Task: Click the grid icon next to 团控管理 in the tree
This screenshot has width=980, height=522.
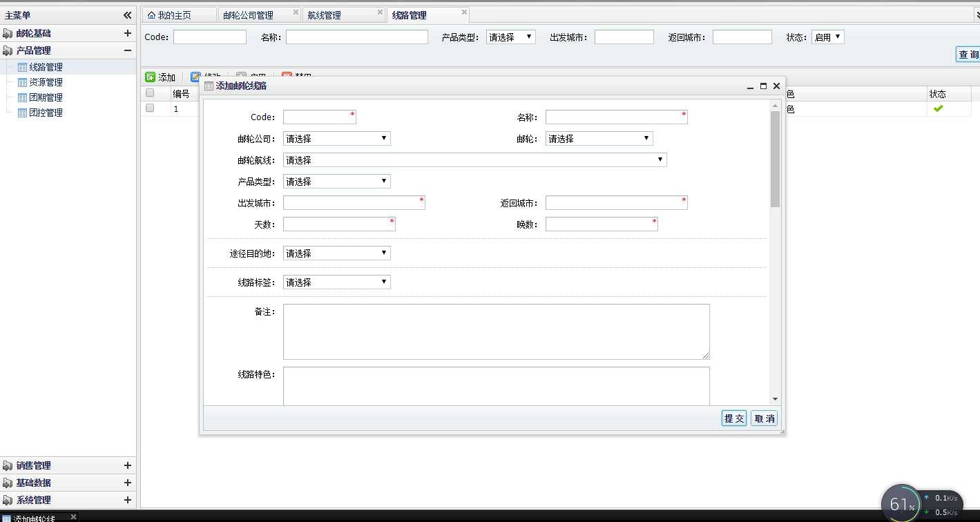Action: 22,113
